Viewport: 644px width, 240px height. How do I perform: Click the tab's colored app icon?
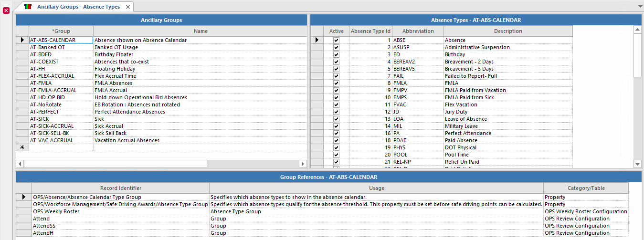click(29, 7)
